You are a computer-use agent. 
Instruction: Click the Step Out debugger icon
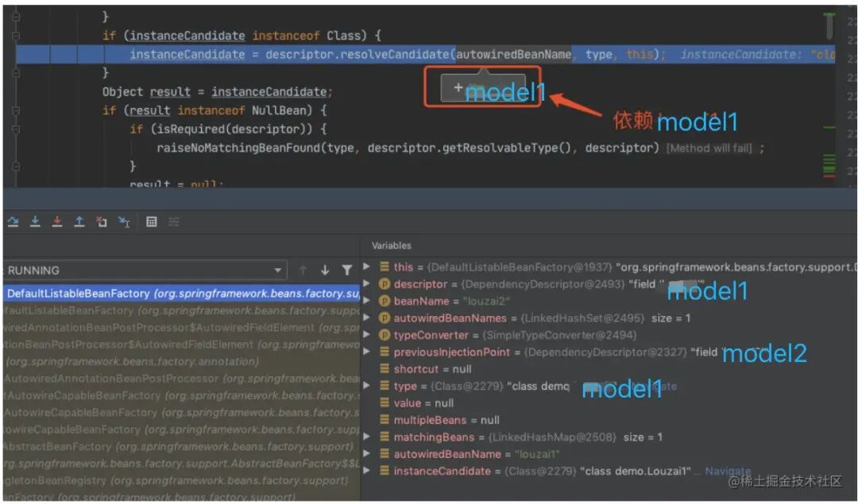pos(79,221)
